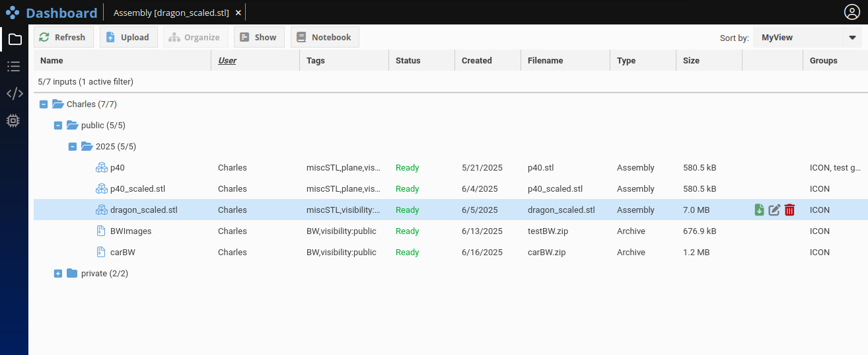Expand the private (2/2) folder
Image resolution: width=868 pixels, height=355 pixels.
(x=58, y=274)
